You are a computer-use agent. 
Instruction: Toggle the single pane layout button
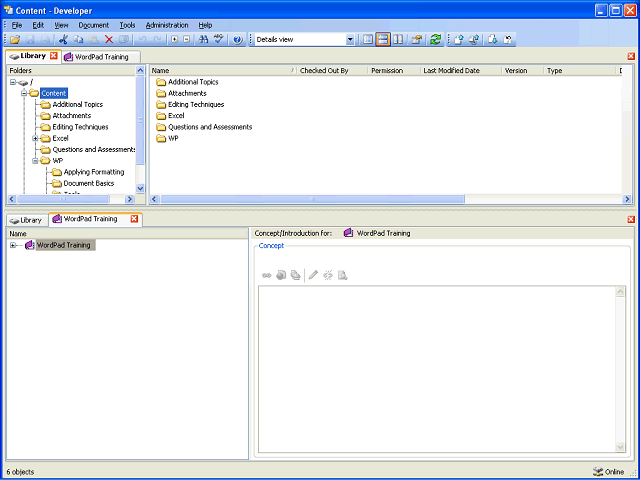pos(368,40)
